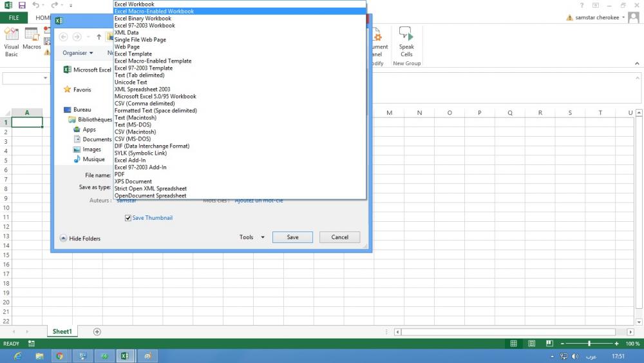Screen dimensions: 644x363
Task: Open Microsoft Excel in the navigation pane
Action: [x=87, y=70]
